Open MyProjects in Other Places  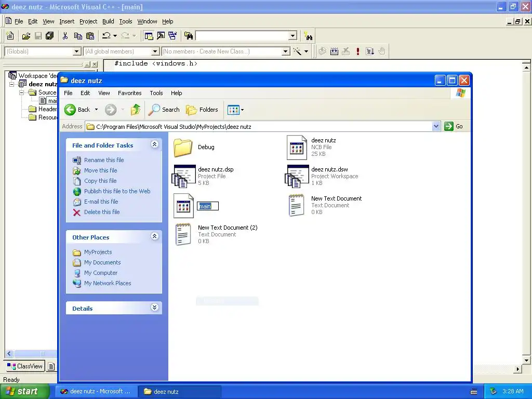click(98, 252)
